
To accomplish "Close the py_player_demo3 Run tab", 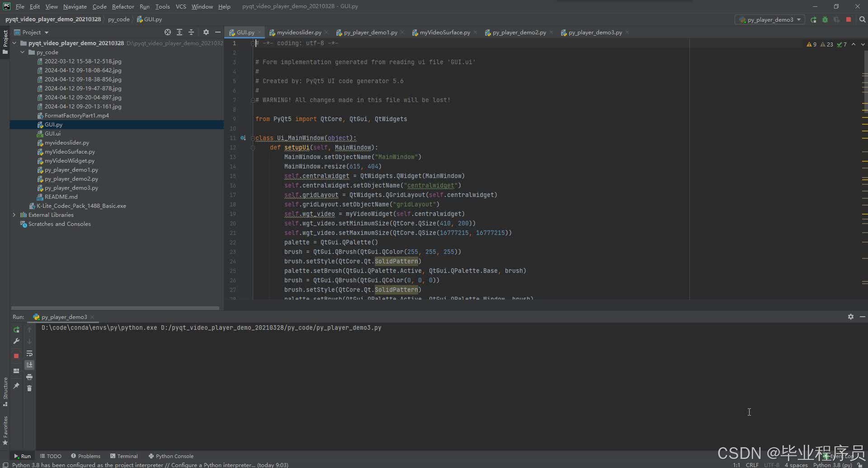I will pos(92,317).
